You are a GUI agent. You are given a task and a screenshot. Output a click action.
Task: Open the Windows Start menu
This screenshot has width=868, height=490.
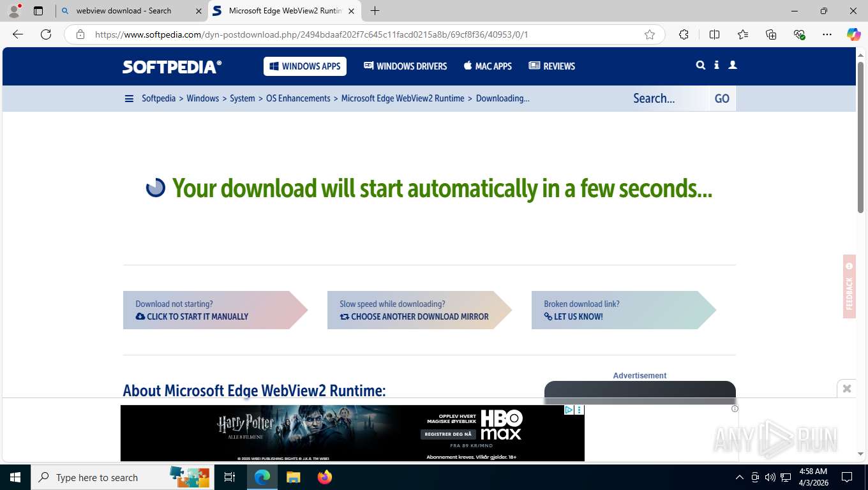click(x=15, y=477)
